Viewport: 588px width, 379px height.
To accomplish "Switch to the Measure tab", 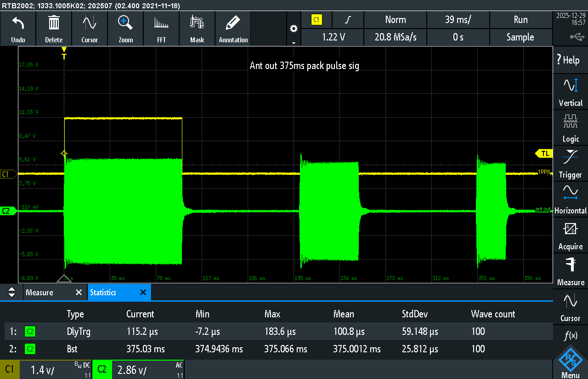I will point(40,293).
